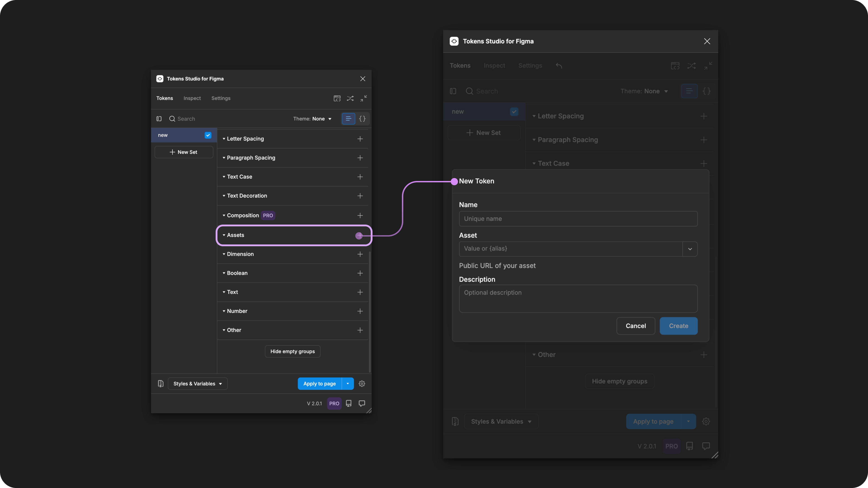Viewport: 868px width, 488px height.
Task: Click Create in New Token dialog
Action: pyautogui.click(x=678, y=326)
